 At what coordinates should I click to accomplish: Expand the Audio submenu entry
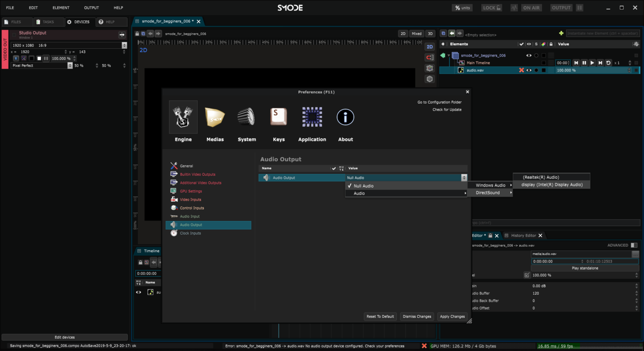(406, 193)
